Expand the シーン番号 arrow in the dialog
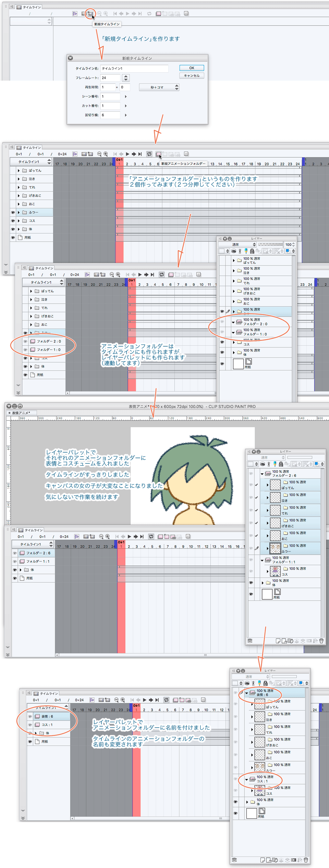The image size is (329, 868). coord(126,97)
